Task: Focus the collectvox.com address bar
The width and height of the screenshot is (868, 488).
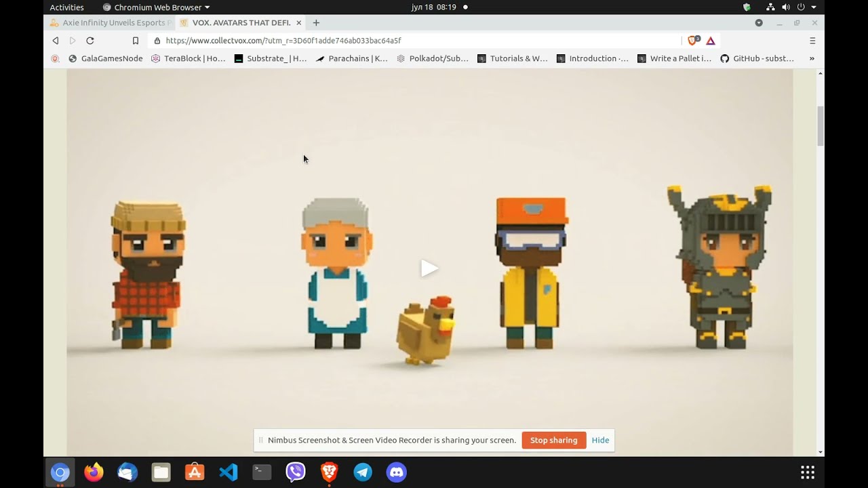Action: point(414,41)
